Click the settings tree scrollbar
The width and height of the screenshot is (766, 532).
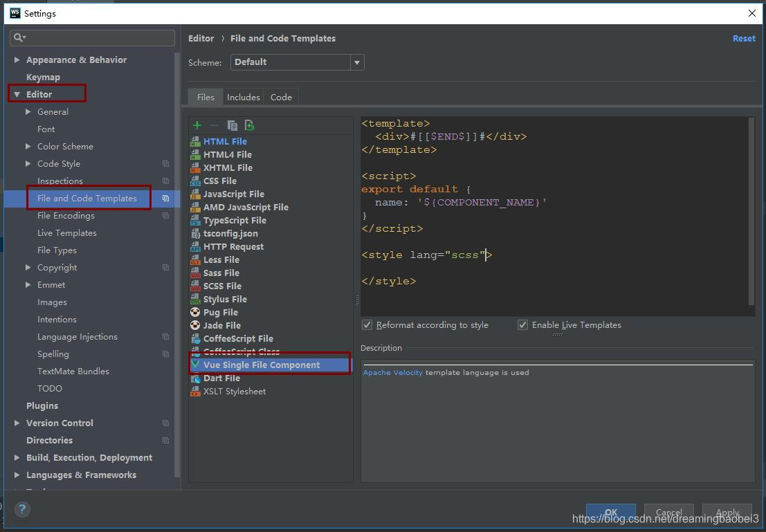point(177,264)
